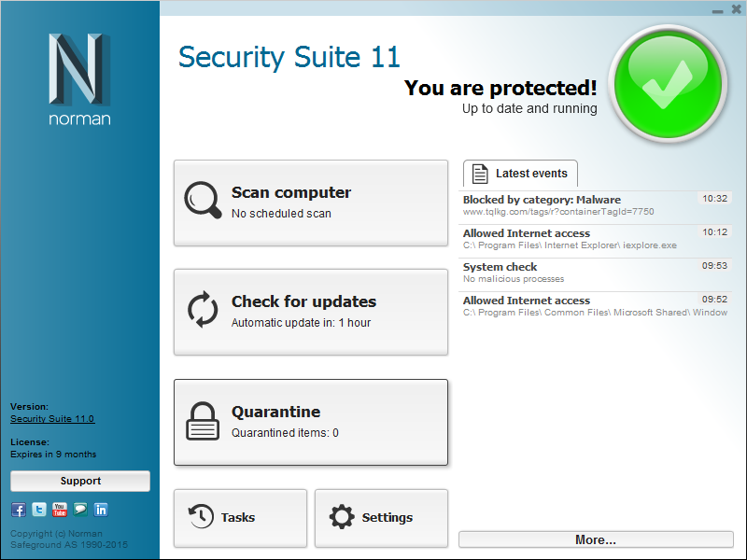Open the Support button
This screenshot has height=560, width=747.
pyautogui.click(x=80, y=482)
